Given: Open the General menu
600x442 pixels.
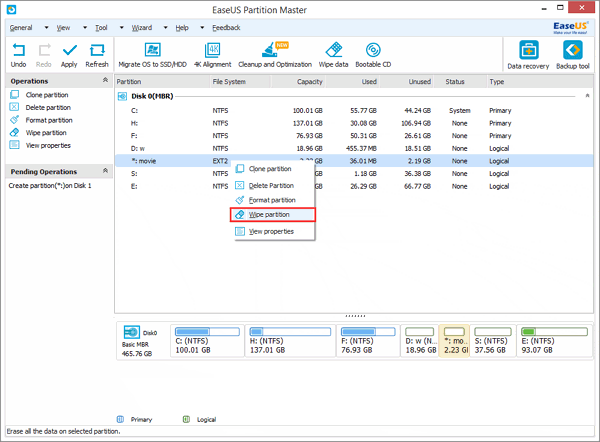Looking at the screenshot, I should pyautogui.click(x=21, y=28).
